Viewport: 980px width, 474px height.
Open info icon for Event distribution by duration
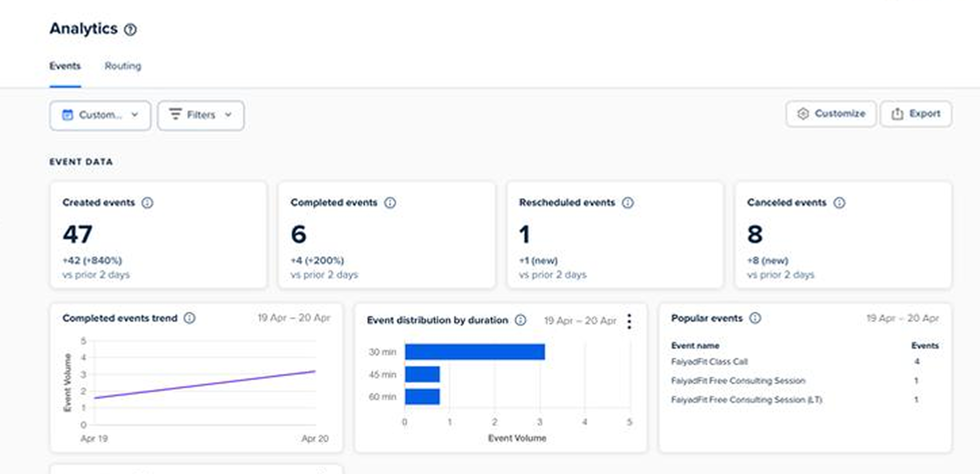(x=520, y=320)
